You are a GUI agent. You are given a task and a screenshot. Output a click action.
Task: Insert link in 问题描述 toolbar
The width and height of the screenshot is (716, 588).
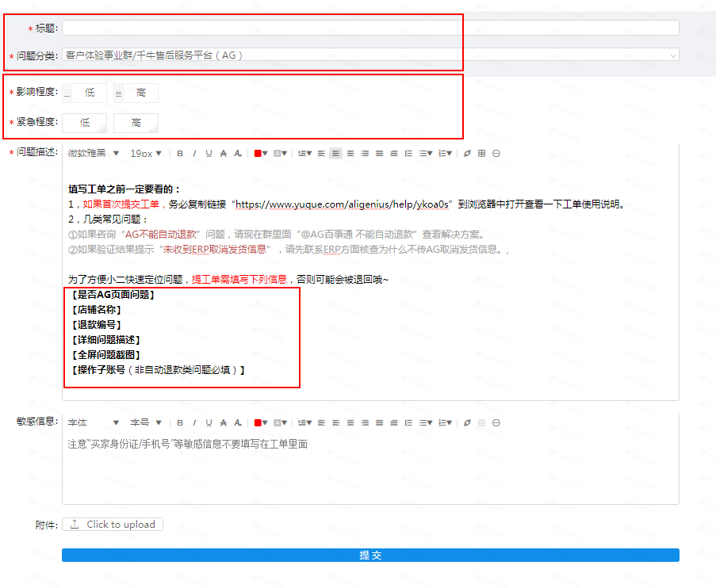click(x=467, y=154)
